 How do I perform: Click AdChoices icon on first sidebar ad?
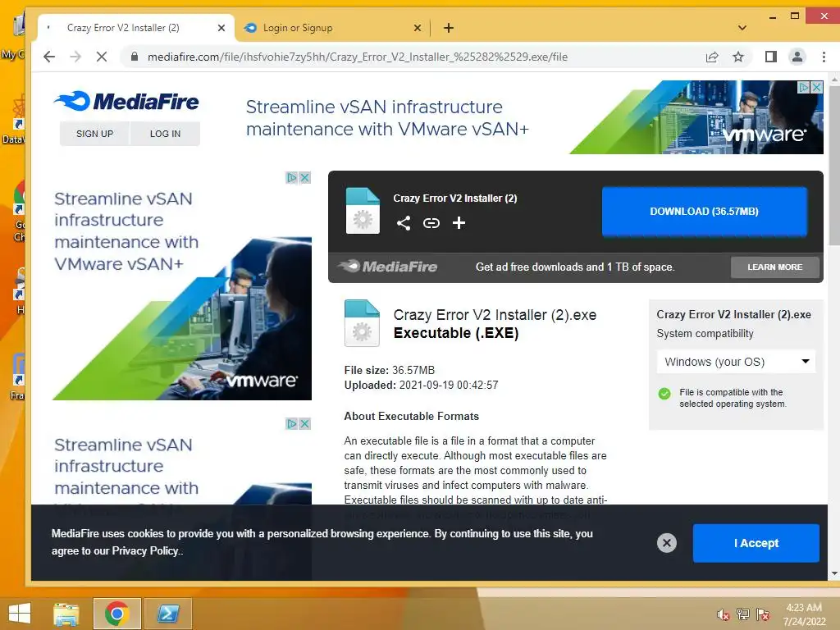tap(291, 177)
